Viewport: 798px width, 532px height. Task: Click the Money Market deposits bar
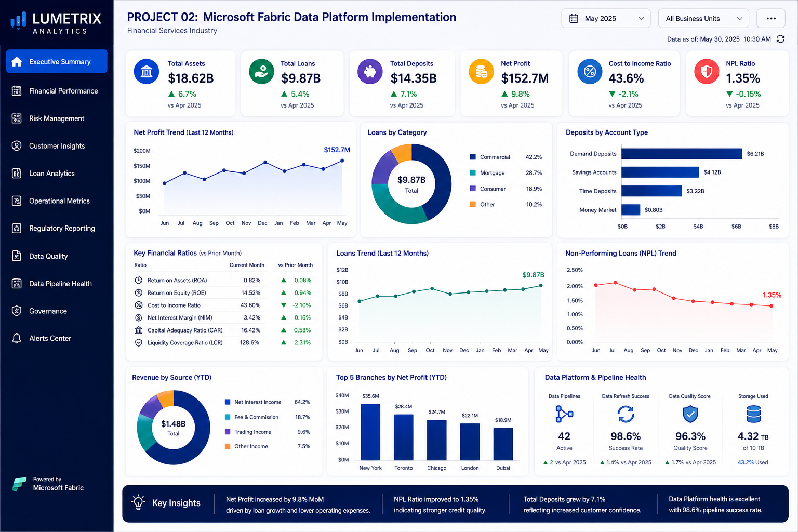pyautogui.click(x=631, y=210)
